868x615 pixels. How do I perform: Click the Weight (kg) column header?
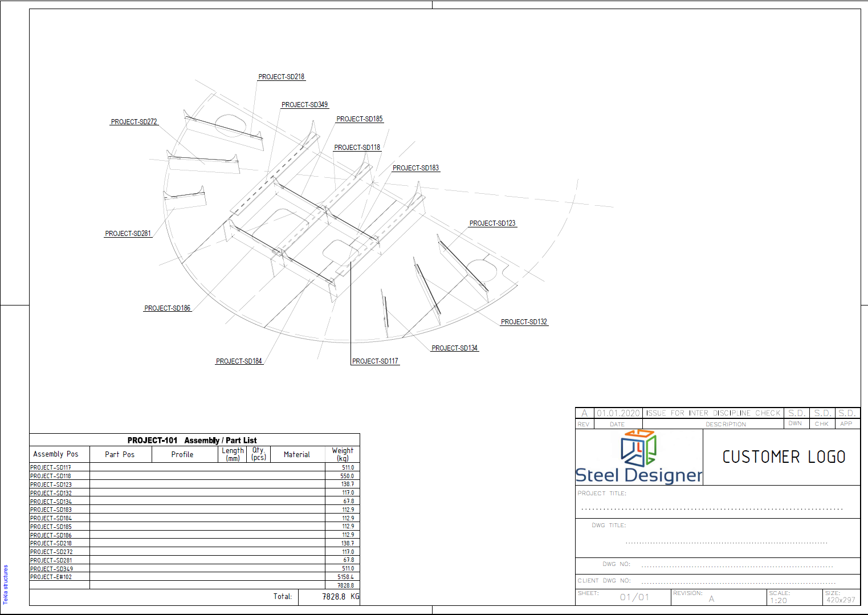343,454
